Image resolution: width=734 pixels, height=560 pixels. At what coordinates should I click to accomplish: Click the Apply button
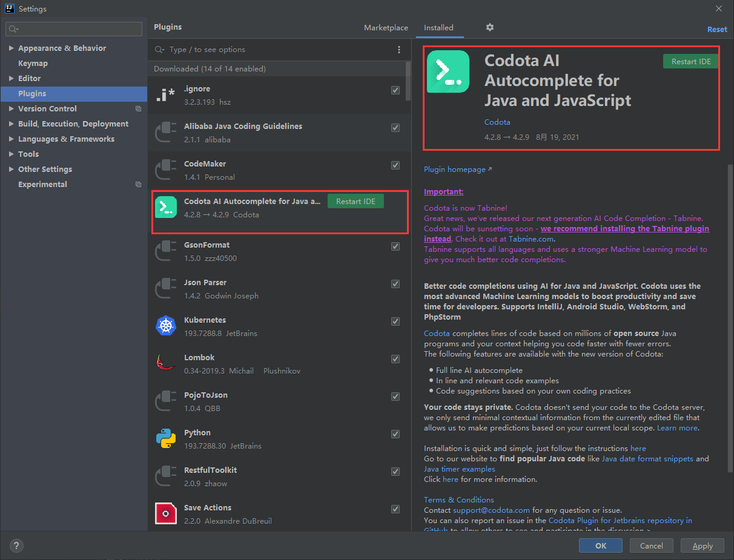tap(703, 545)
